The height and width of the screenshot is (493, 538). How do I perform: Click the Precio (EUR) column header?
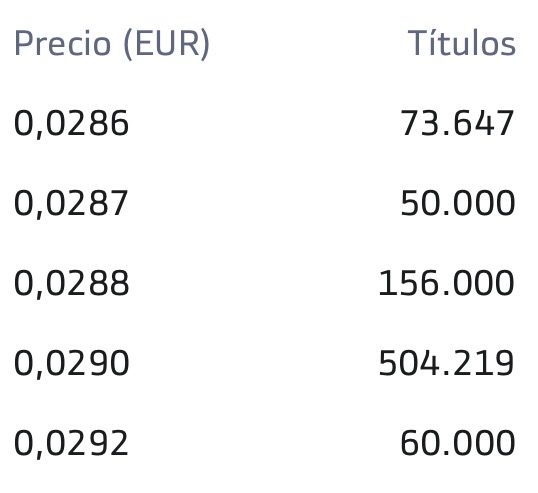tap(112, 44)
